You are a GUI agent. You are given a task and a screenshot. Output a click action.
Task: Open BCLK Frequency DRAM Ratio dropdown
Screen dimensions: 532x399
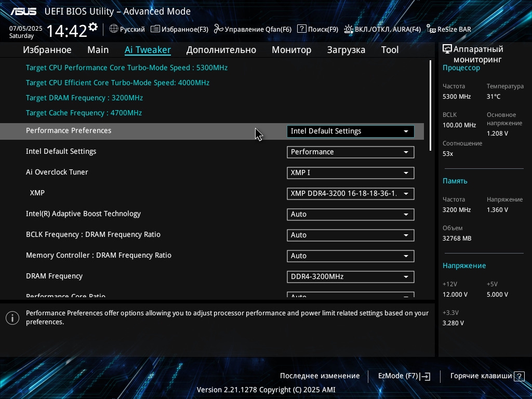tap(351, 235)
